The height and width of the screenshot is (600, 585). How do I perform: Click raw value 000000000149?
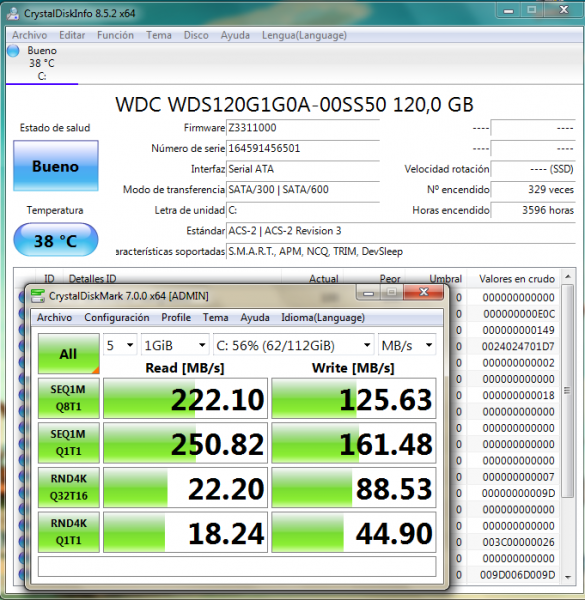click(x=518, y=330)
